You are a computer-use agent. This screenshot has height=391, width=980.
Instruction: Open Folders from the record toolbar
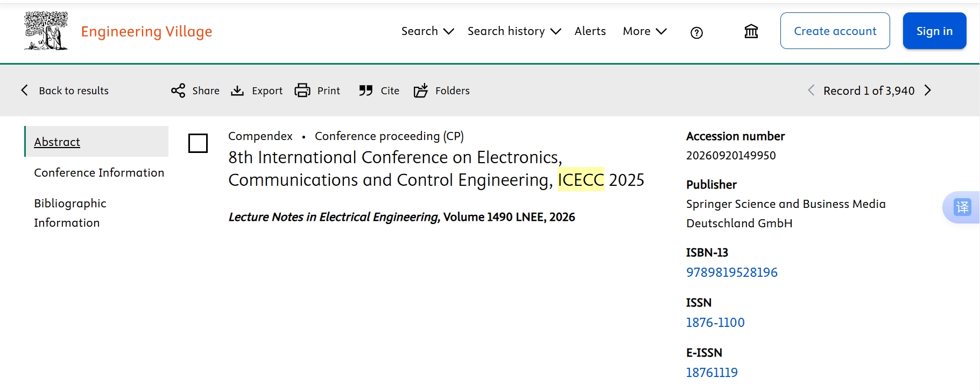(x=441, y=90)
